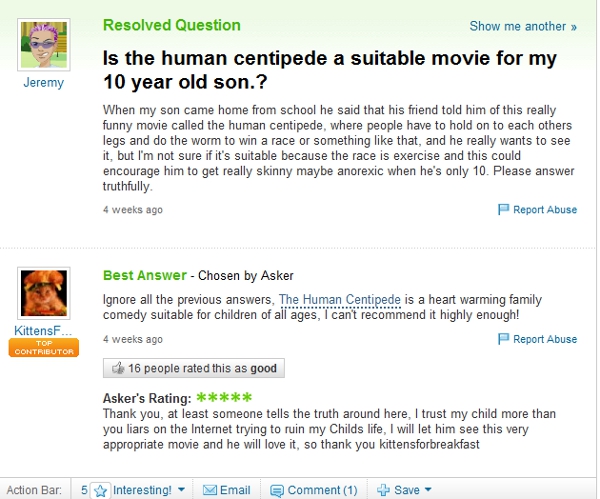
Task: Open Jeremy's avatar picture
Action: click(x=44, y=43)
